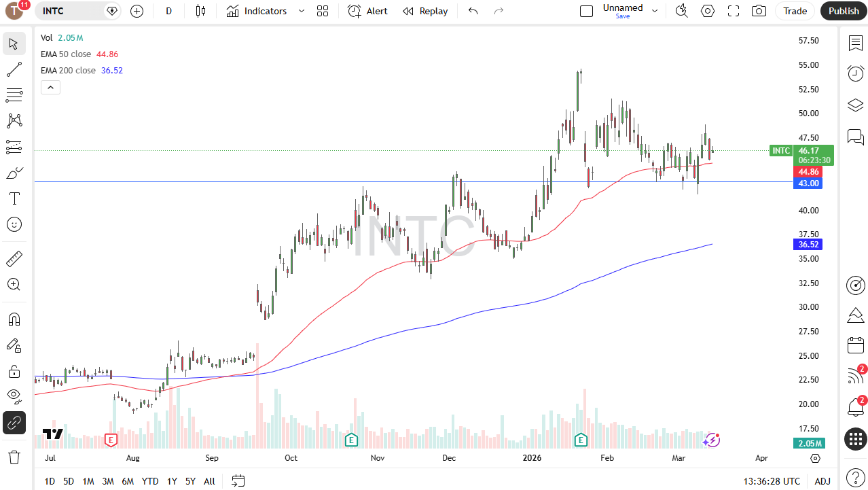868x490 pixels.
Task: Open the Trade panel
Action: click(795, 11)
